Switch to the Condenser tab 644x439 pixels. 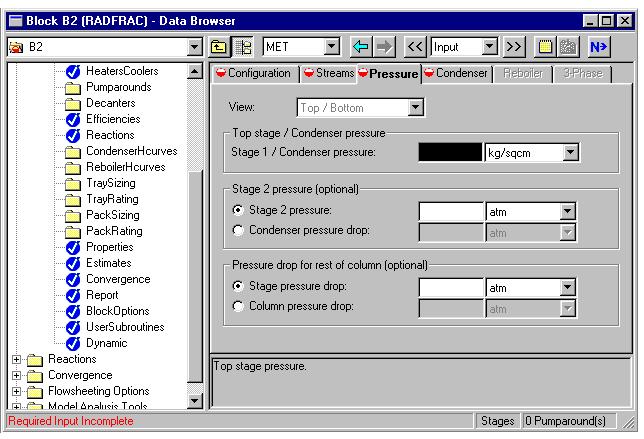[457, 74]
